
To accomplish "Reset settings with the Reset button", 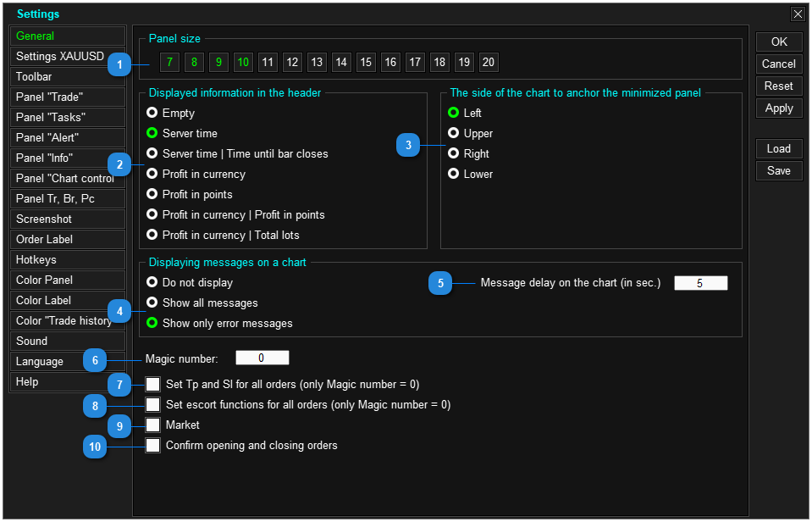I will point(779,86).
